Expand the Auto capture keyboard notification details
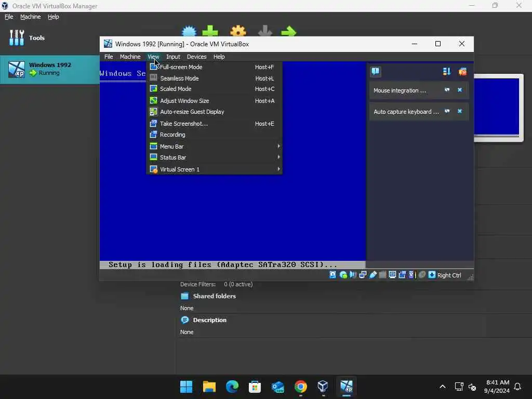The image size is (532, 399). coord(447,111)
